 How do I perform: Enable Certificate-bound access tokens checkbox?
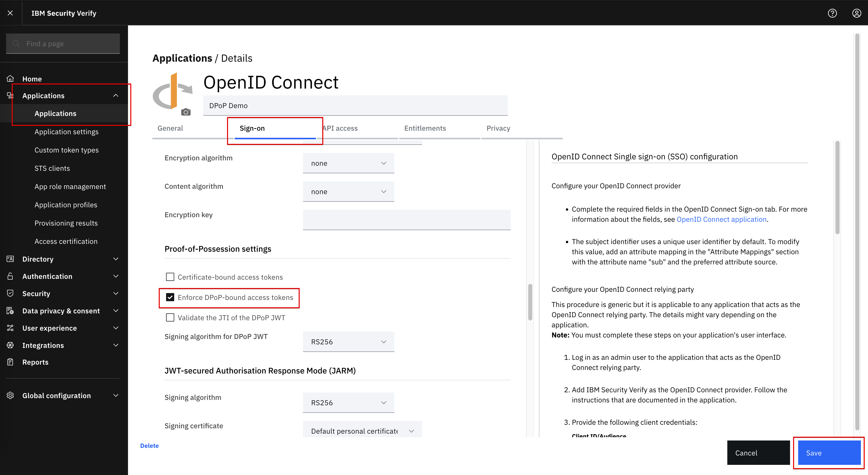tap(170, 277)
